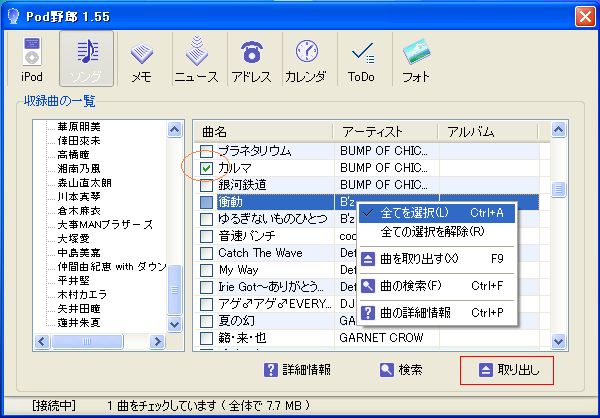Image resolution: width=600 pixels, height=418 pixels.
Task: Open the ToDo checklist icon
Action: (361, 59)
